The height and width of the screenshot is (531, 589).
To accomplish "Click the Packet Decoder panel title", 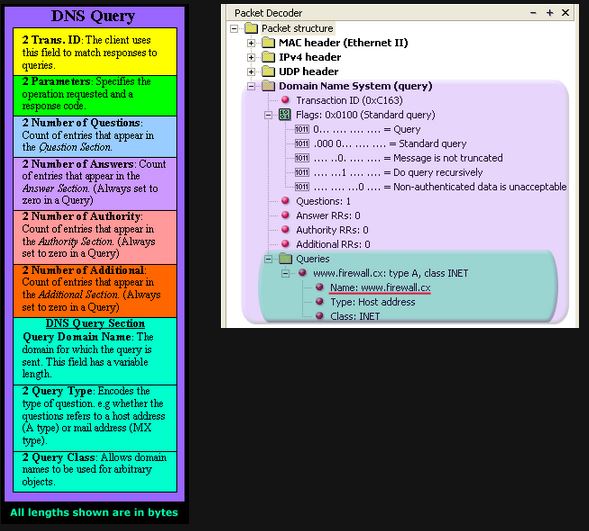I will tap(268, 13).
